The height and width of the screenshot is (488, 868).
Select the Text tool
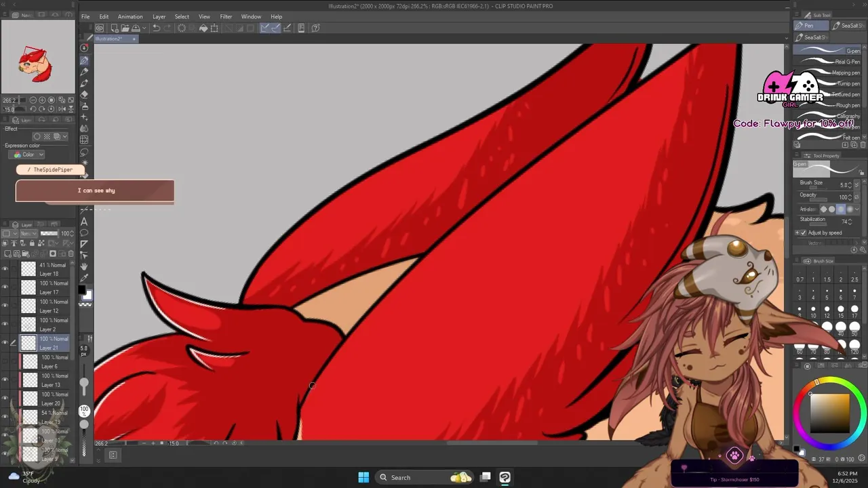point(84,222)
